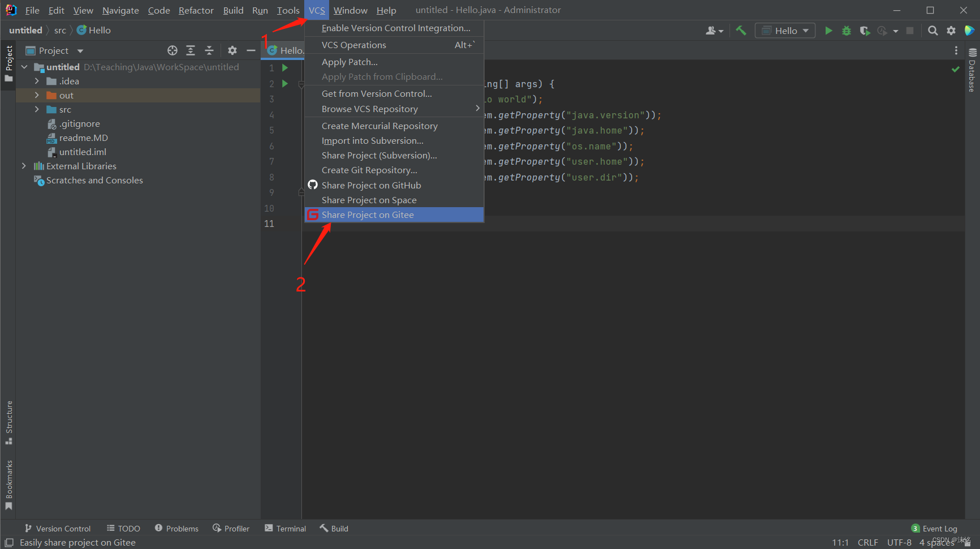Select Share Project on Space

point(394,200)
